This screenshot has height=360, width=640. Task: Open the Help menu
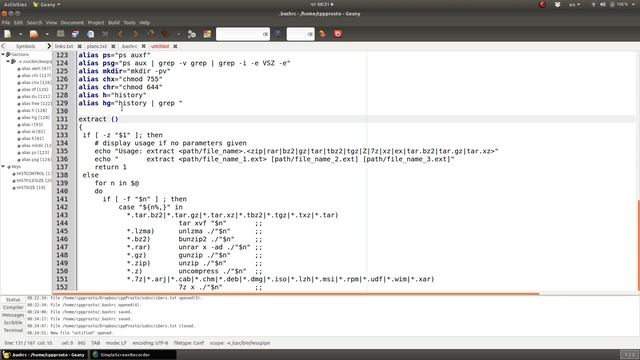[144, 23]
